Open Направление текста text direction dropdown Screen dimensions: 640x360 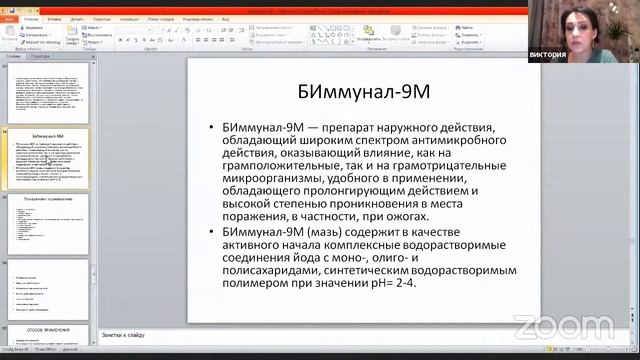pyautogui.click(x=272, y=28)
